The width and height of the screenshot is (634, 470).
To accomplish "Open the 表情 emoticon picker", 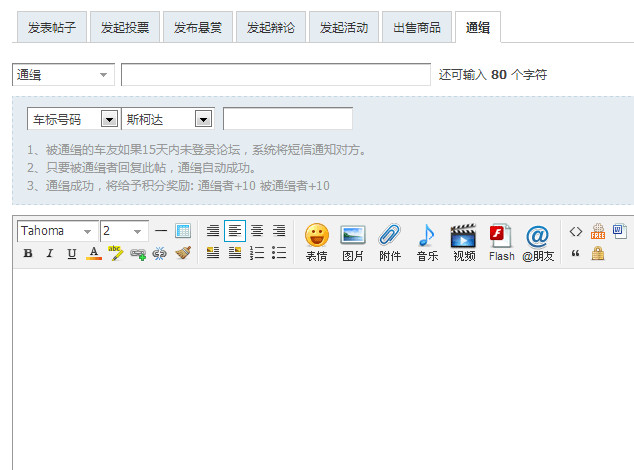I will [x=317, y=242].
